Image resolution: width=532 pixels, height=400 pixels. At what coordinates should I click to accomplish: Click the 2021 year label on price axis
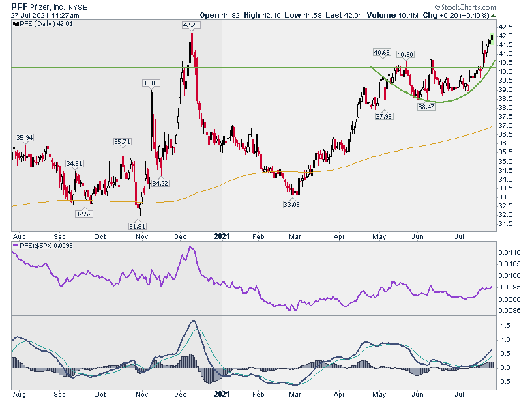222,237
